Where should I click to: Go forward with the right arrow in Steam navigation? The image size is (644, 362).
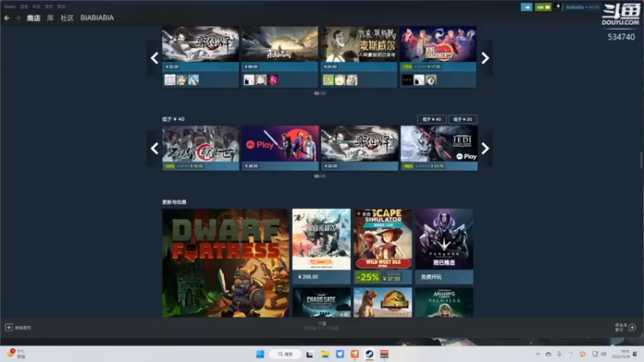click(x=18, y=18)
